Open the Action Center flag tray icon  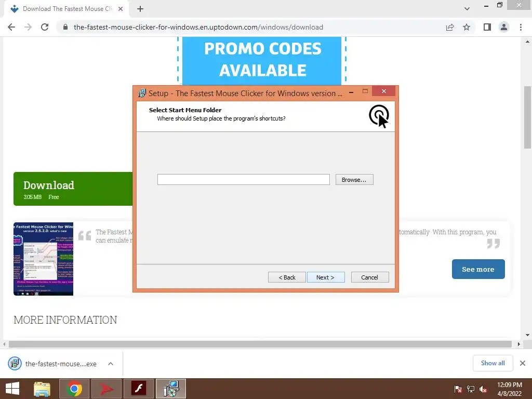pyautogui.click(x=458, y=389)
